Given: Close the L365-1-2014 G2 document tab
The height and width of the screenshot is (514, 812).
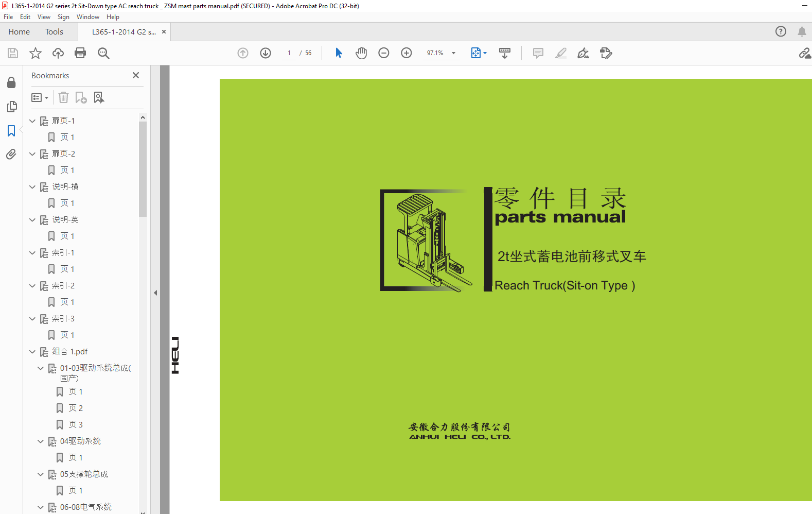Looking at the screenshot, I should pyautogui.click(x=164, y=32).
